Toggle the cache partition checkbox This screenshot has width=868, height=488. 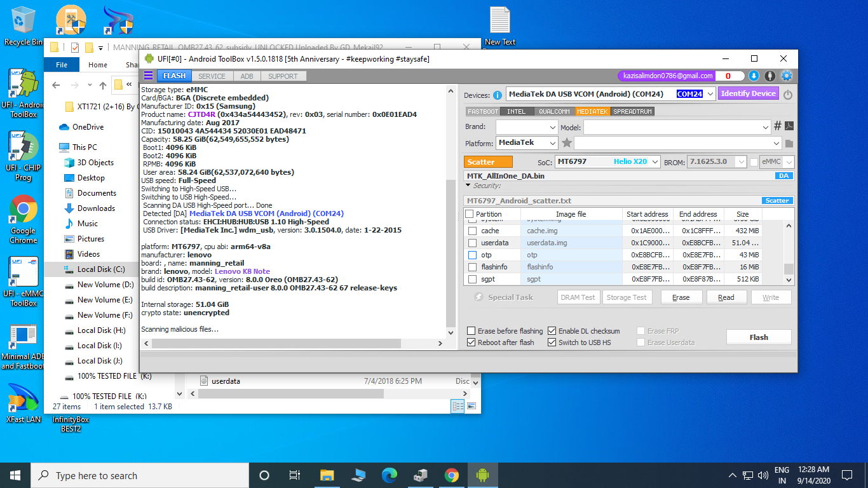pos(472,231)
